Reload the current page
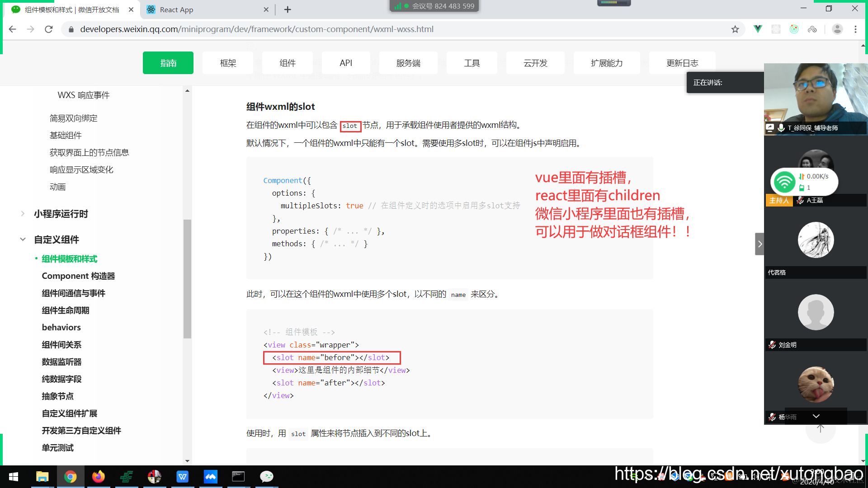 (49, 29)
